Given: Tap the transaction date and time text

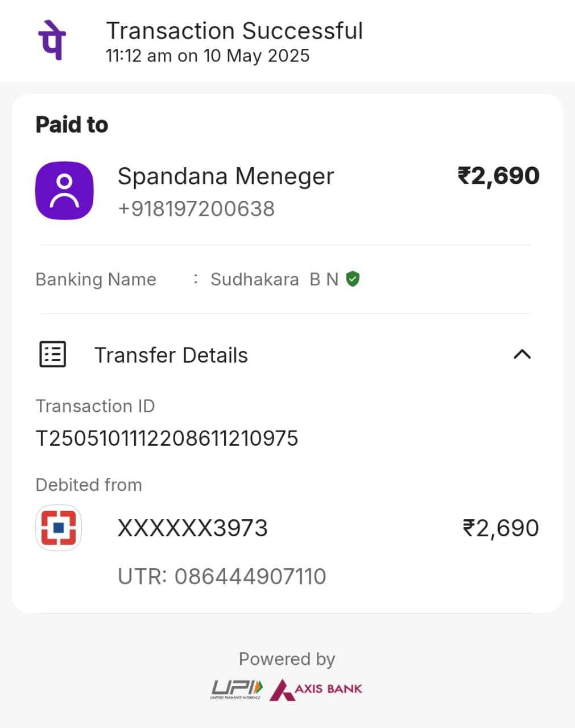Looking at the screenshot, I should (208, 56).
